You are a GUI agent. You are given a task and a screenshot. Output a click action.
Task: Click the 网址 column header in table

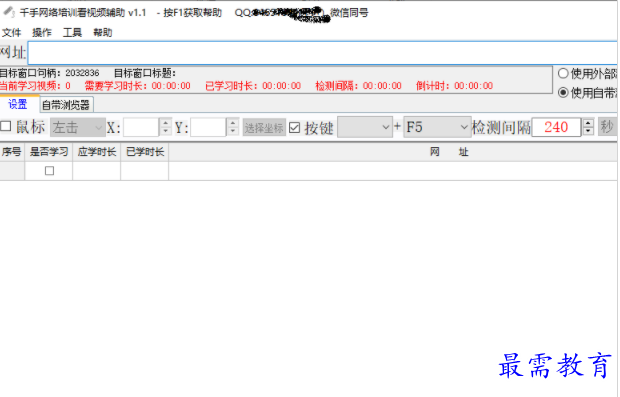click(x=449, y=152)
